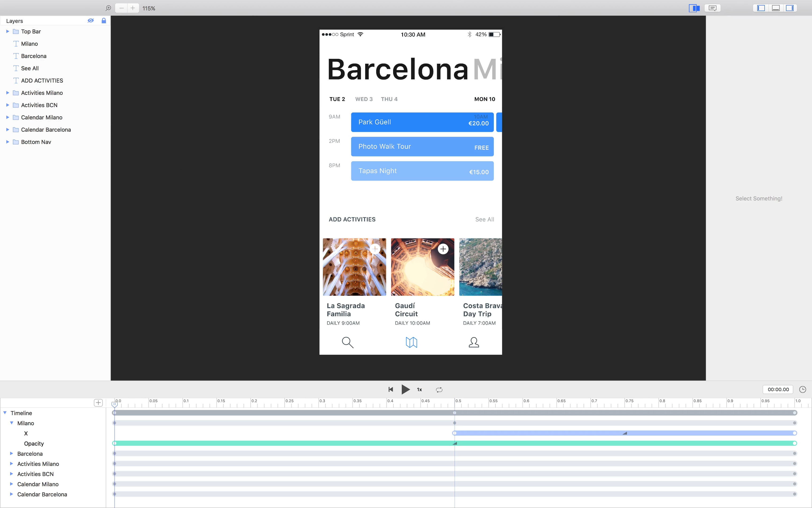Image resolution: width=812 pixels, height=508 pixels.
Task: Zoom in with the plus button
Action: click(x=133, y=8)
